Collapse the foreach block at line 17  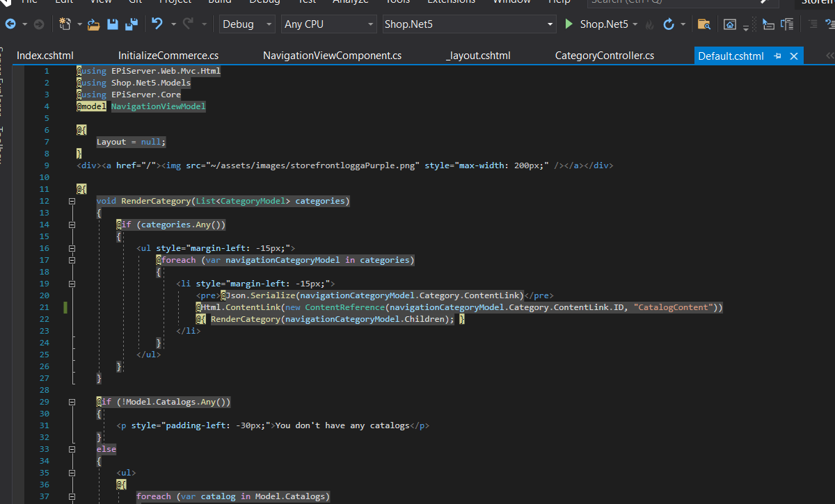[x=72, y=260]
